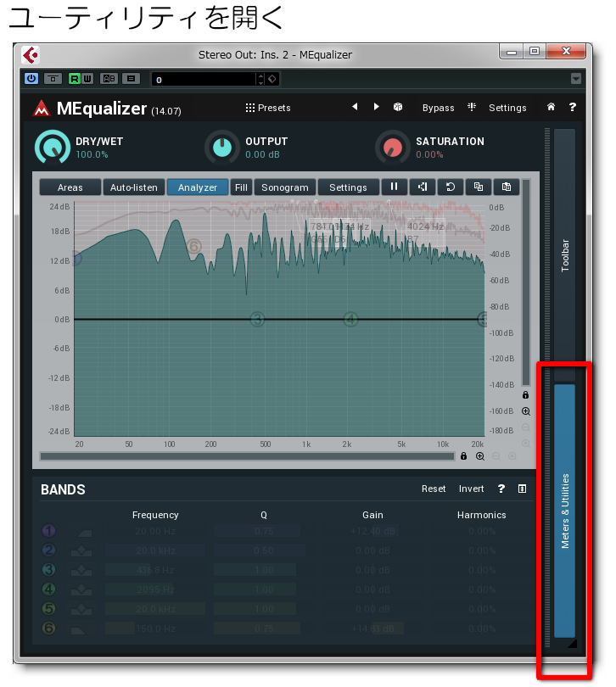616x687 pixels.
Task: Go to the next preset arrow
Action: point(376,107)
